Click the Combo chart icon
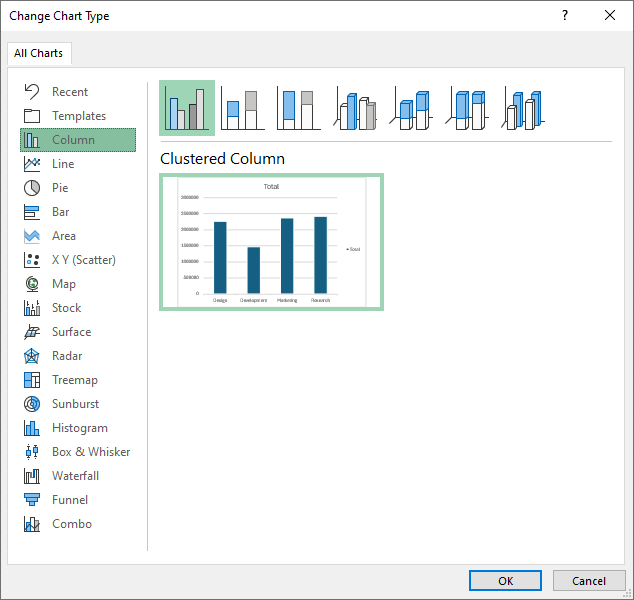Image resolution: width=634 pixels, height=600 pixels. click(32, 524)
